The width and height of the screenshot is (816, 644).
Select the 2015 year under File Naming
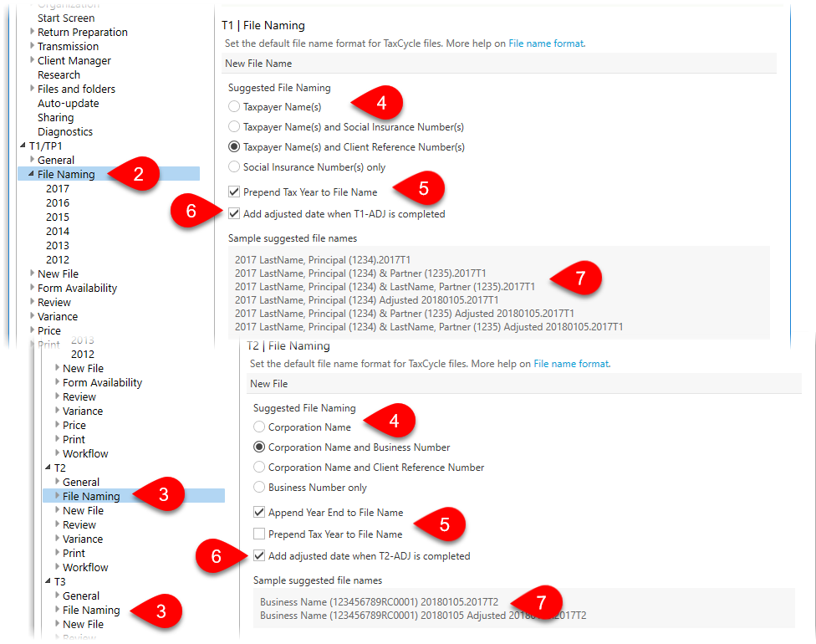click(x=57, y=217)
